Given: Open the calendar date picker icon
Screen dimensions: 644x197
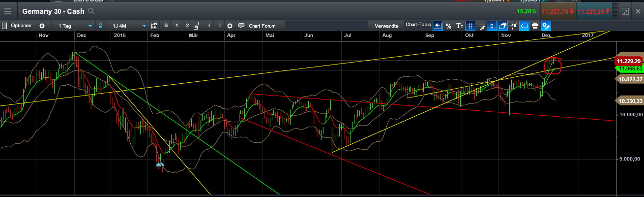Looking at the screenshot, I should tap(154, 26).
